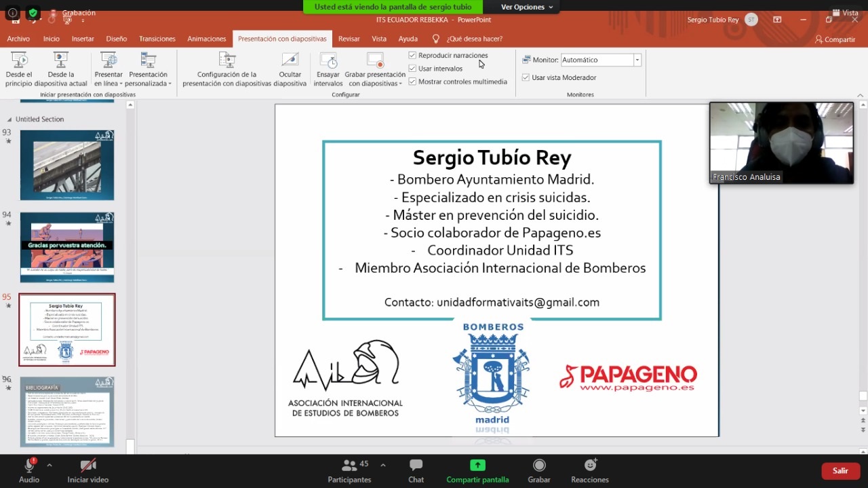Screen dimensions: 868x488
Task: Unmute using the Audio microphone icon
Action: point(29,466)
